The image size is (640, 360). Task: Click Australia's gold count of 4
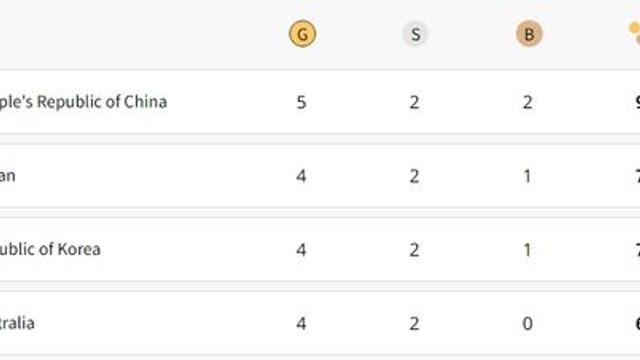301,324
